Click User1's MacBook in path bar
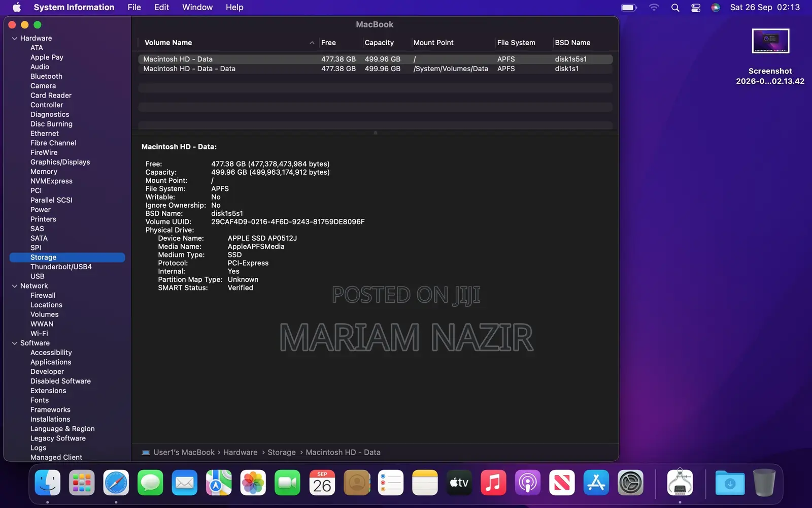This screenshot has width=812, height=508. click(x=184, y=452)
